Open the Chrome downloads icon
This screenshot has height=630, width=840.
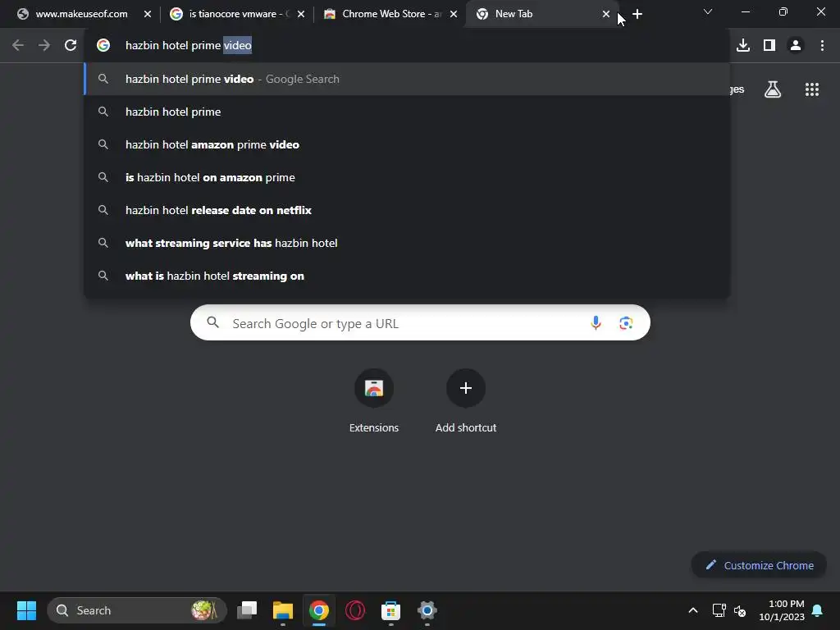[743, 46]
